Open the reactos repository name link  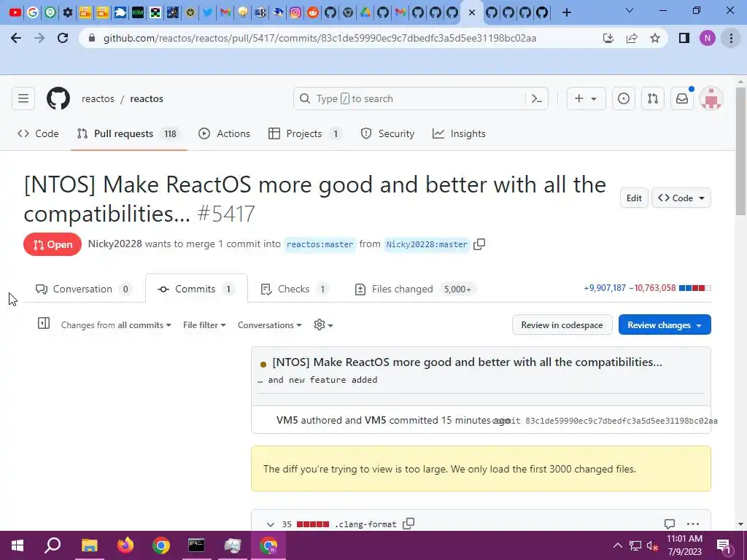click(147, 98)
